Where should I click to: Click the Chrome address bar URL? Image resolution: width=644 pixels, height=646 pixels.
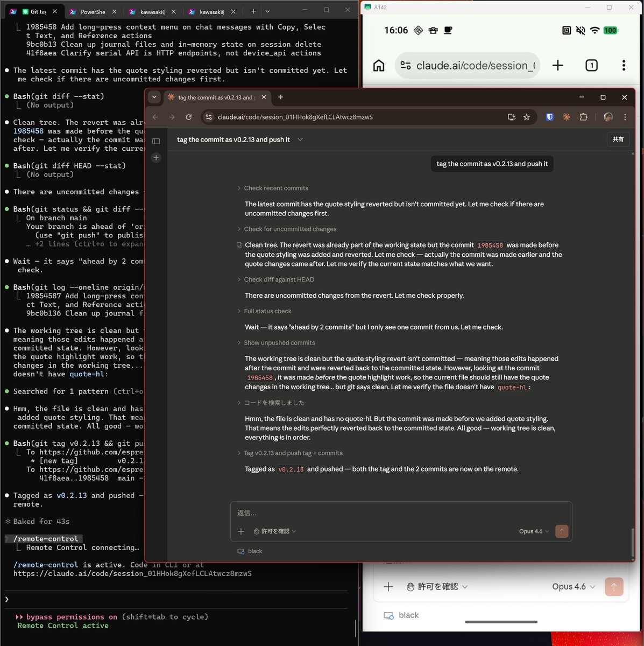[295, 117]
